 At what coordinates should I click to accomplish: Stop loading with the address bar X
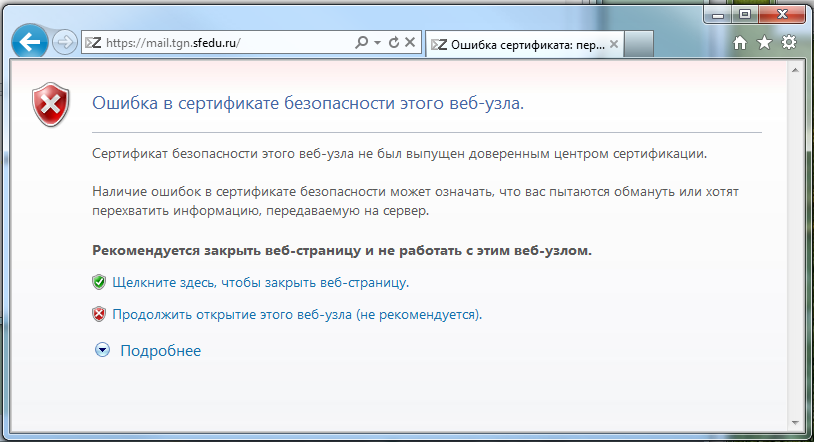(x=410, y=42)
